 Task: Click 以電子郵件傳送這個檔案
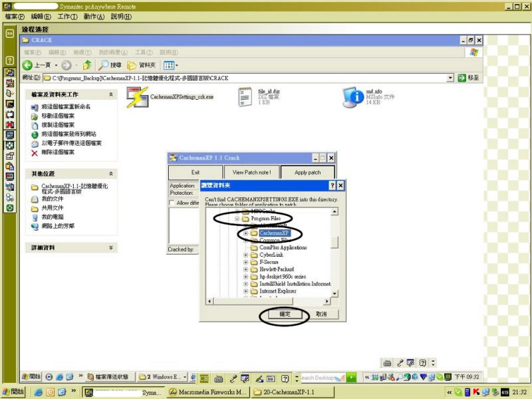71,143
